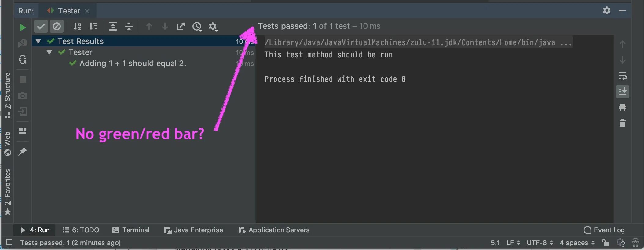Open UTF-8 file encoding selector

click(540, 243)
